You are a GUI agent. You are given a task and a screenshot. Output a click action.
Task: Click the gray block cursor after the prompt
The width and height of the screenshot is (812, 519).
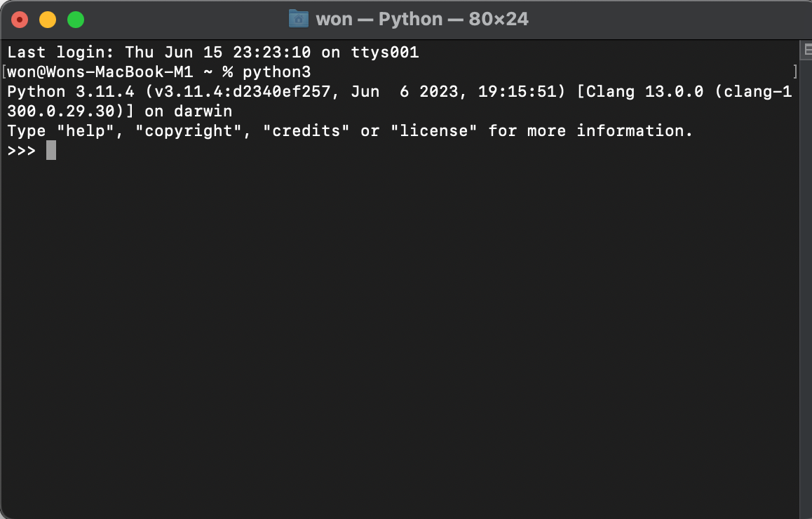50,150
